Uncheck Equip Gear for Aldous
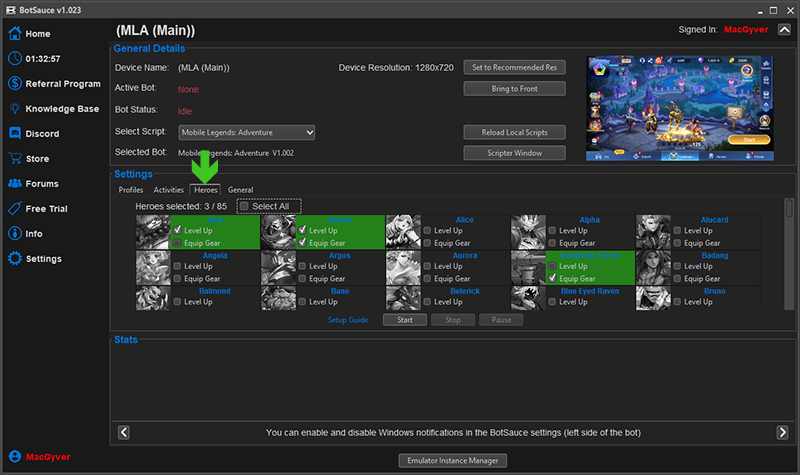The image size is (800, 475). point(302,243)
